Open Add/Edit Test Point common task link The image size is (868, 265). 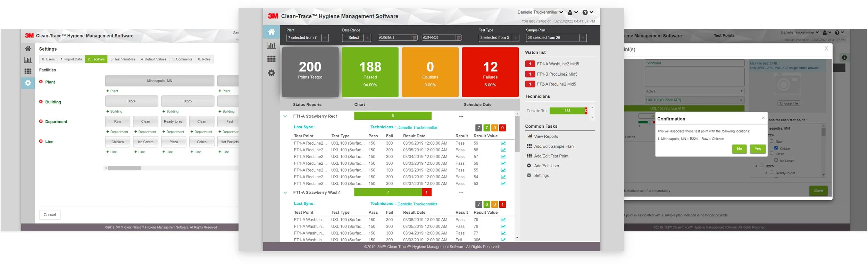551,156
